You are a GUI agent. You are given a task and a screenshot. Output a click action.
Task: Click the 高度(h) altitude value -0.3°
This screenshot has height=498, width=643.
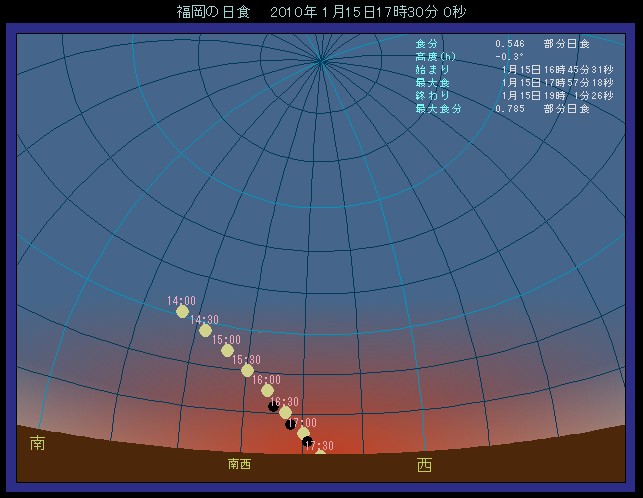pyautogui.click(x=511, y=57)
